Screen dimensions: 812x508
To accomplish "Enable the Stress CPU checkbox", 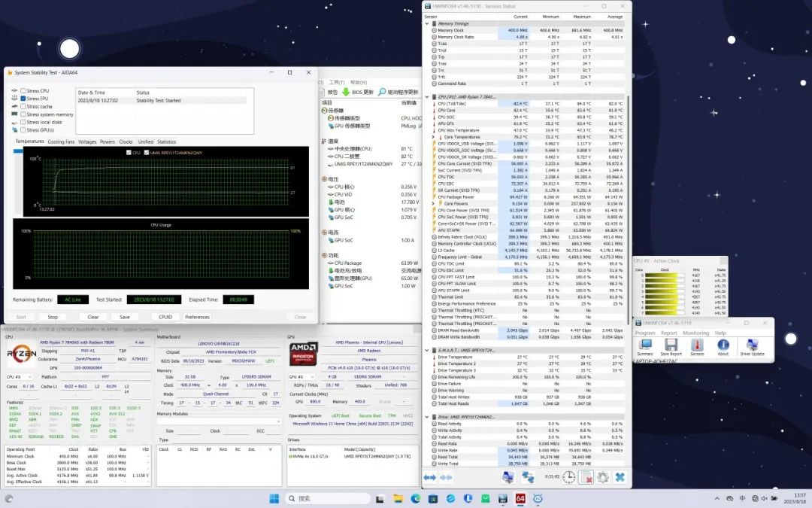I will pyautogui.click(x=23, y=91).
